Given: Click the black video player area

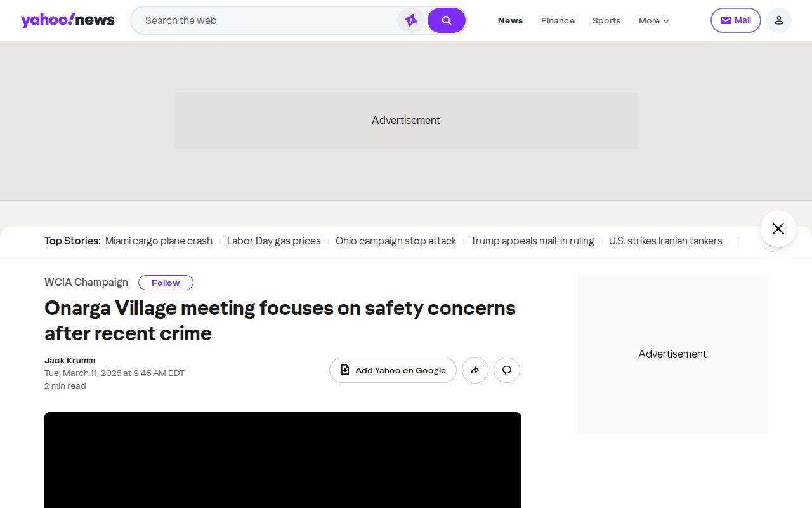Looking at the screenshot, I should click(x=283, y=460).
